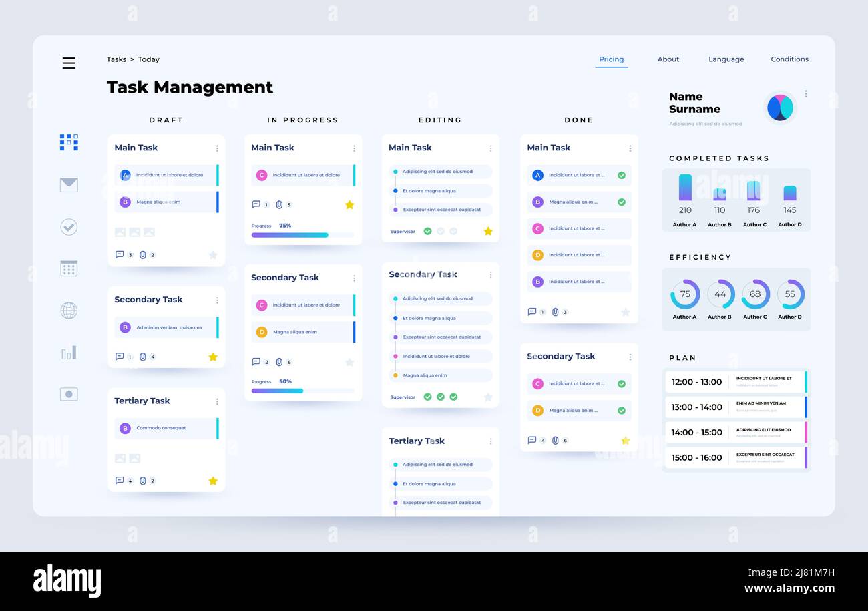Click the paperclip attachment icon on Draft Main Task

tap(142, 254)
